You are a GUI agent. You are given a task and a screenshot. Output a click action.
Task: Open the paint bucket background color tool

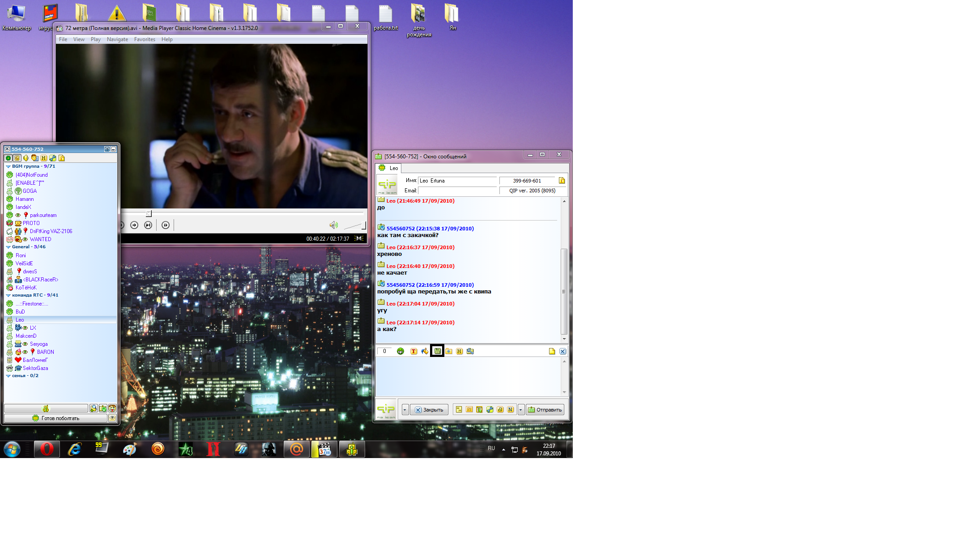coord(425,351)
